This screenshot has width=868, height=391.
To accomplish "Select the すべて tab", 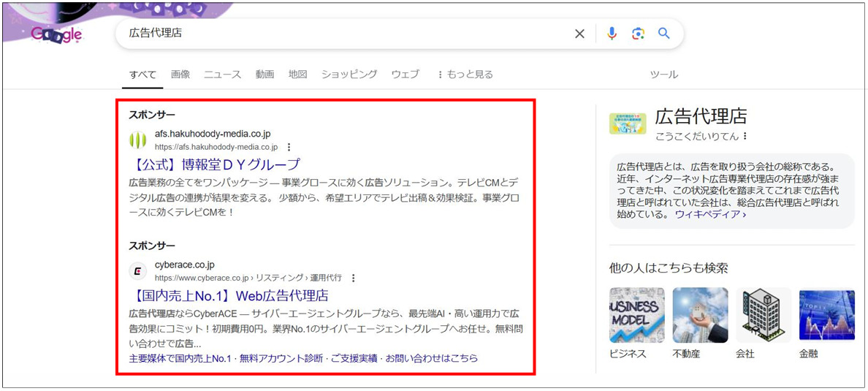I will pos(142,75).
